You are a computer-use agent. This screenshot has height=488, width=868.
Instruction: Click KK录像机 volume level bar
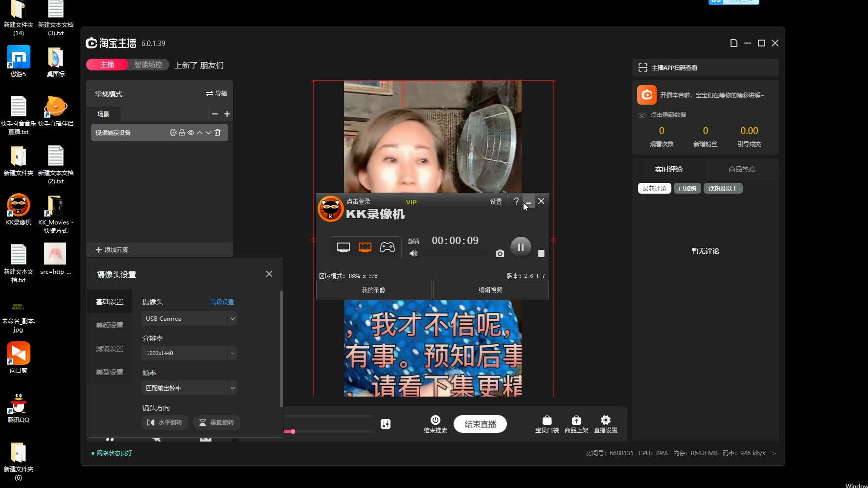[x=455, y=253]
